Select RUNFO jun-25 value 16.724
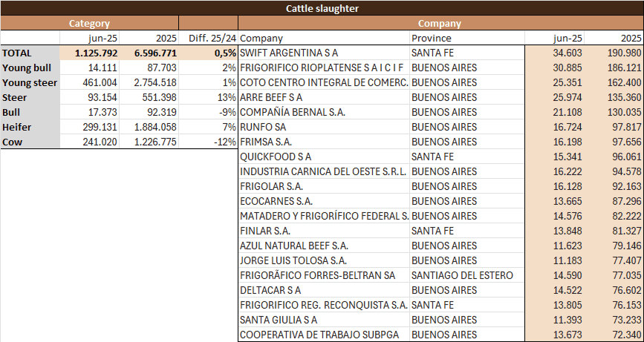Screen dimensions: 644x342 click(554, 127)
